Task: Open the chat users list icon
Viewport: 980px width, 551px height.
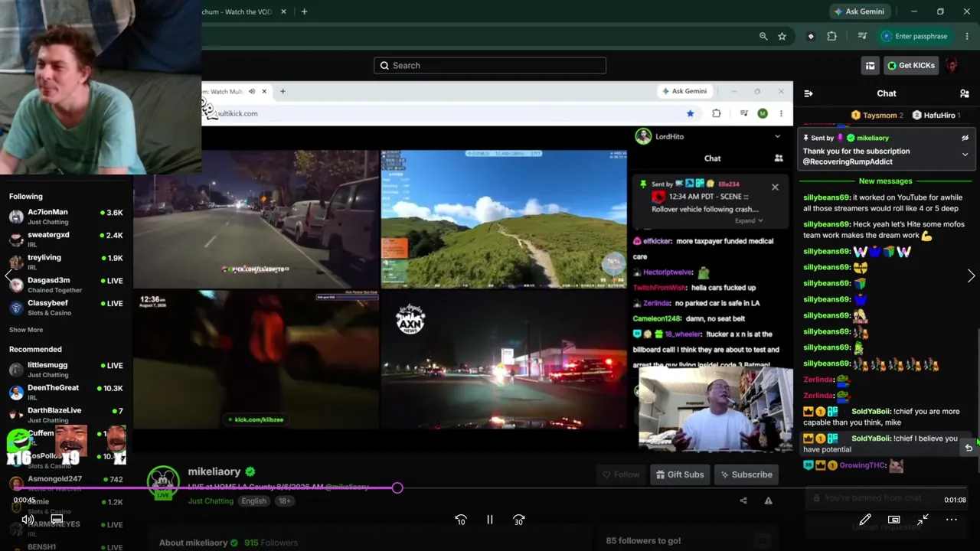Action: click(x=964, y=93)
